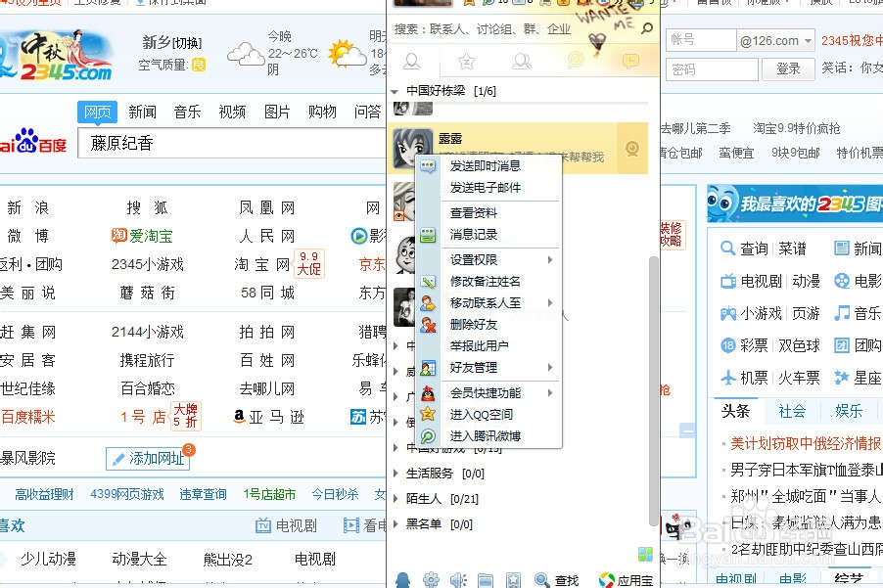The height and width of the screenshot is (588, 883).
Task: Click the 机票 airplane icon link
Action: [x=728, y=378]
